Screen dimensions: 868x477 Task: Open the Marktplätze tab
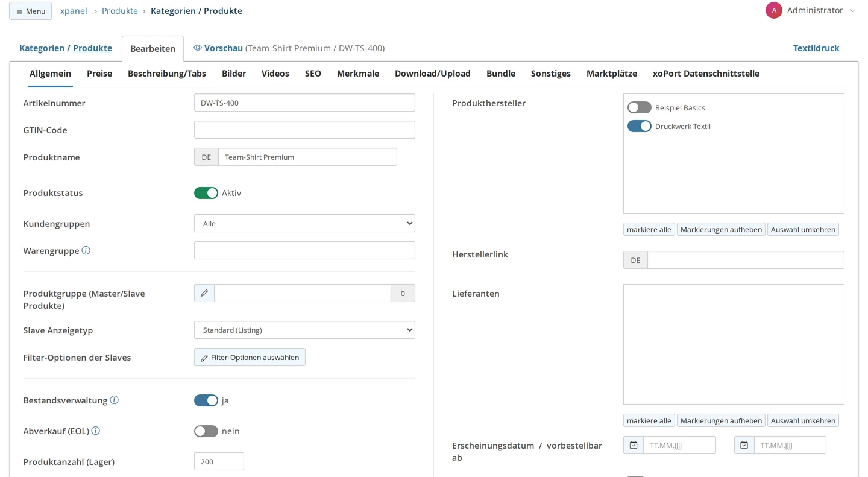[612, 74]
